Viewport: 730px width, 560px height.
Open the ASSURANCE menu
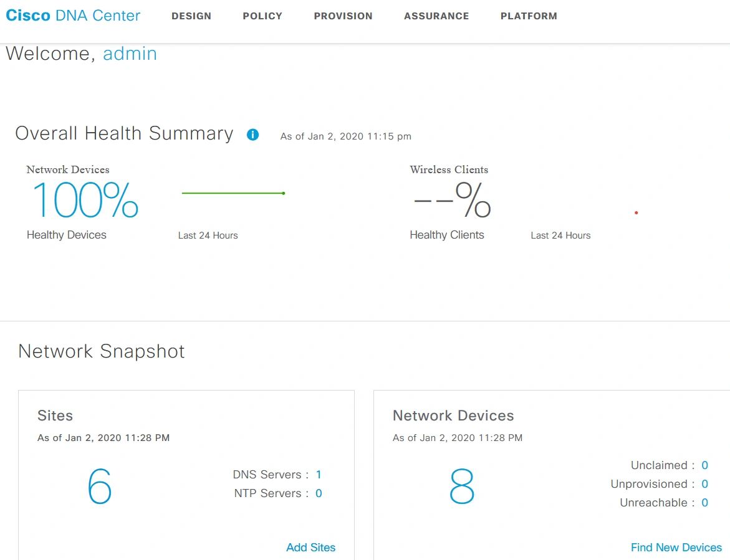click(x=436, y=16)
